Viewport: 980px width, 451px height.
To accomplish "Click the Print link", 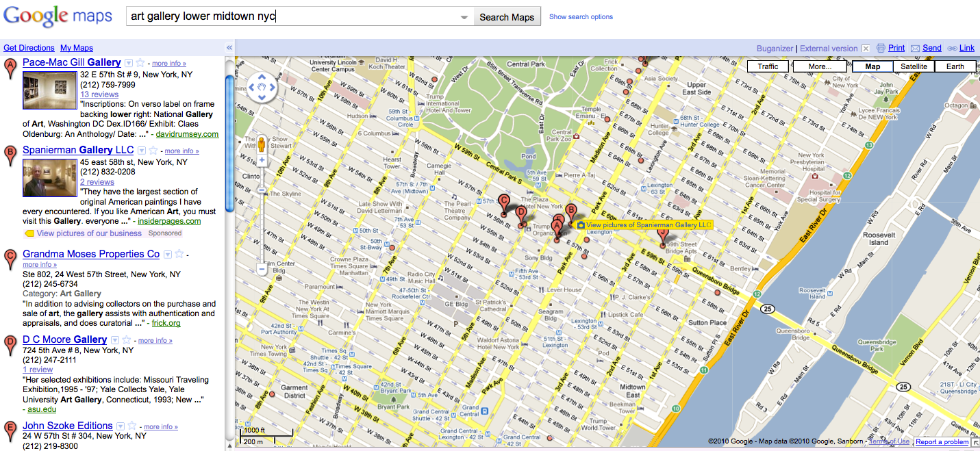I will pyautogui.click(x=896, y=48).
